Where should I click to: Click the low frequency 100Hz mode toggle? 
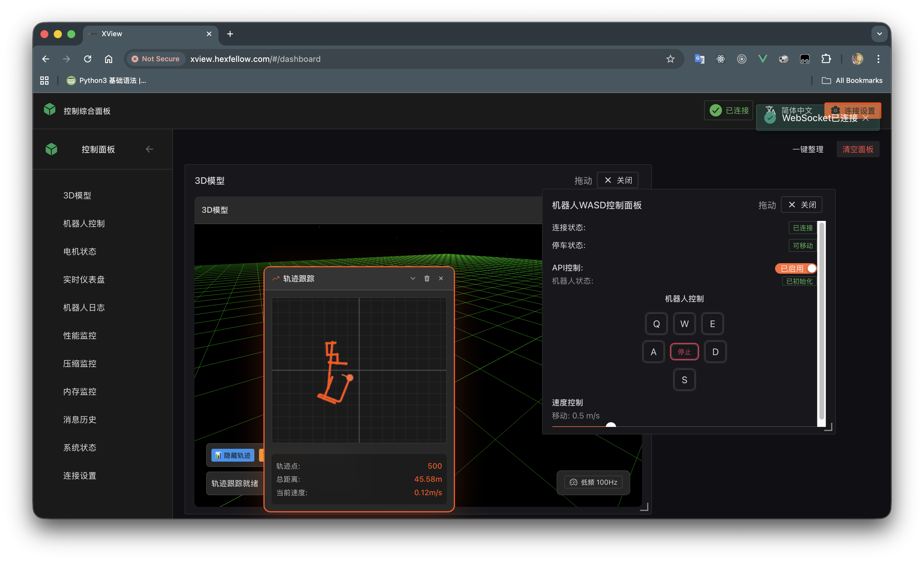[594, 482]
